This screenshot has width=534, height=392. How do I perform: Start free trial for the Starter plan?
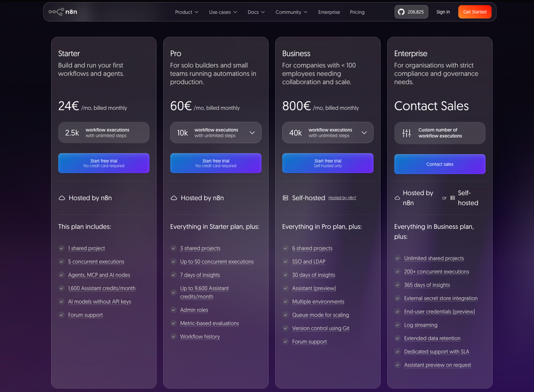(x=104, y=163)
